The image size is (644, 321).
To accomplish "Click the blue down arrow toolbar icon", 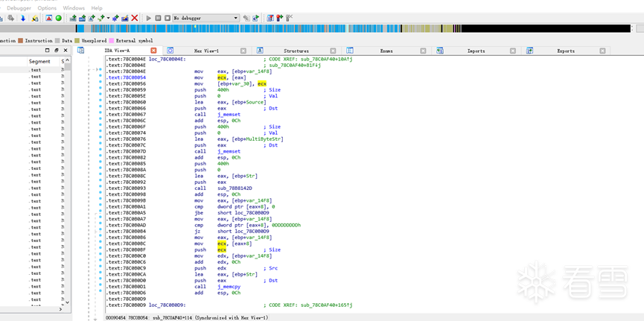I will tap(23, 18).
